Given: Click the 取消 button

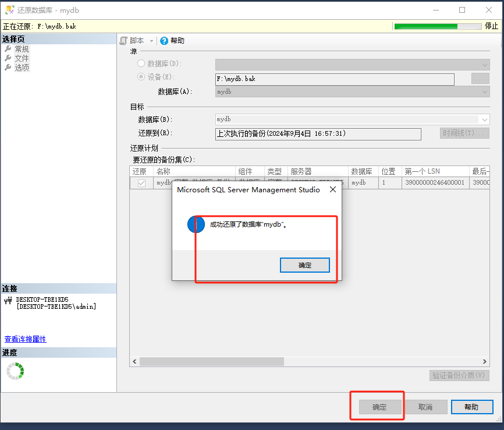Looking at the screenshot, I should [425, 407].
